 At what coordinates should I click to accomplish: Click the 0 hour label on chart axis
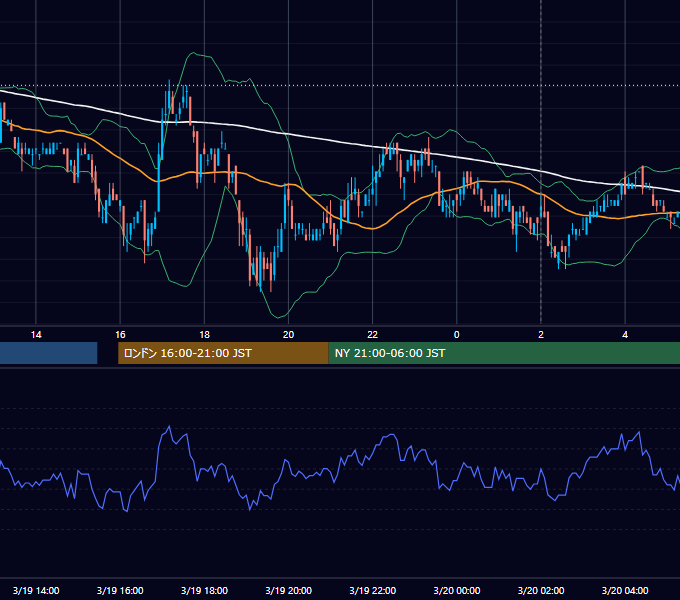[456, 335]
